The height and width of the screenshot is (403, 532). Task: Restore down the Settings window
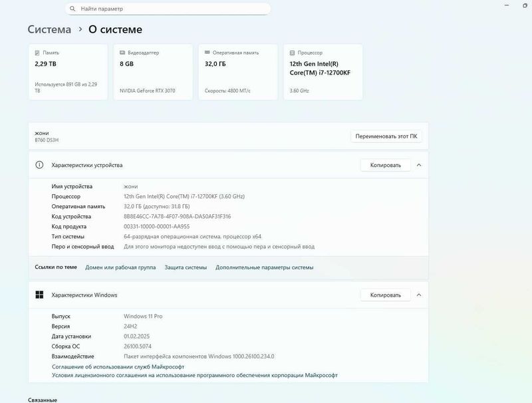(x=525, y=5)
